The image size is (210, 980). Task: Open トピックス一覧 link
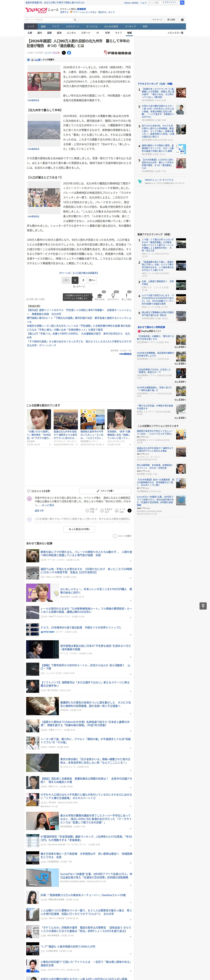[x=175, y=33]
